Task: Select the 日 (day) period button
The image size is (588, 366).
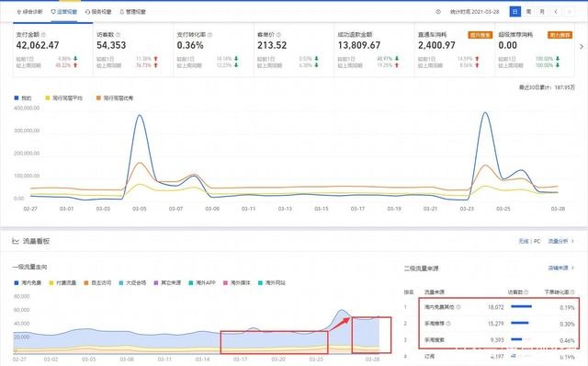Action: tap(514, 12)
